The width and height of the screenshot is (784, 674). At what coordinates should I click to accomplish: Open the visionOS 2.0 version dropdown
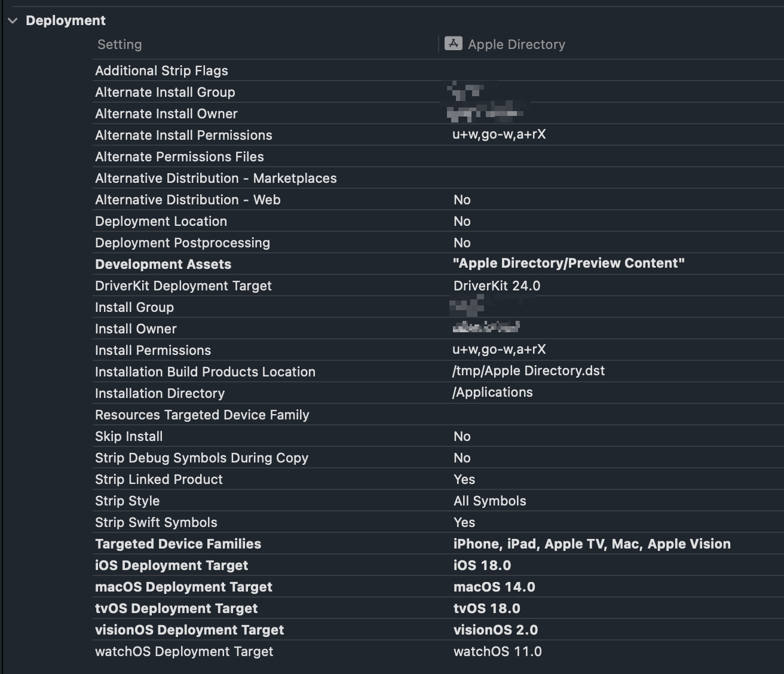(495, 630)
